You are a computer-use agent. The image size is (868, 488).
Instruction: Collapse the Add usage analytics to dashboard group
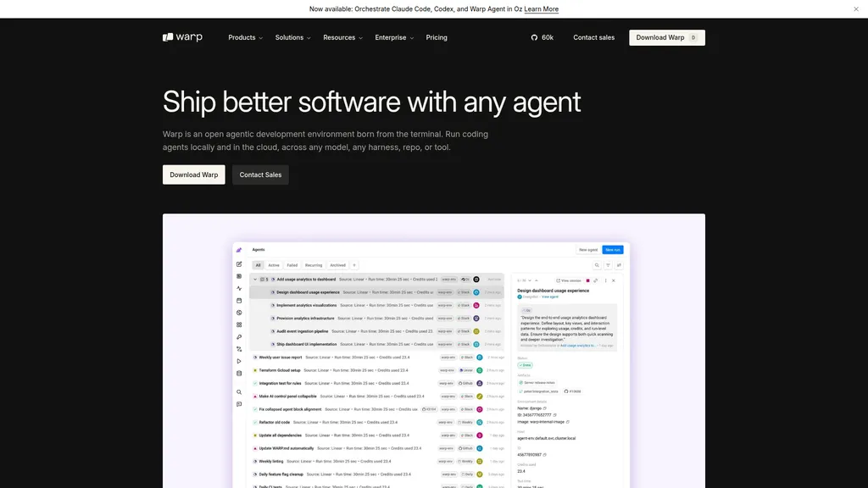[255, 280]
